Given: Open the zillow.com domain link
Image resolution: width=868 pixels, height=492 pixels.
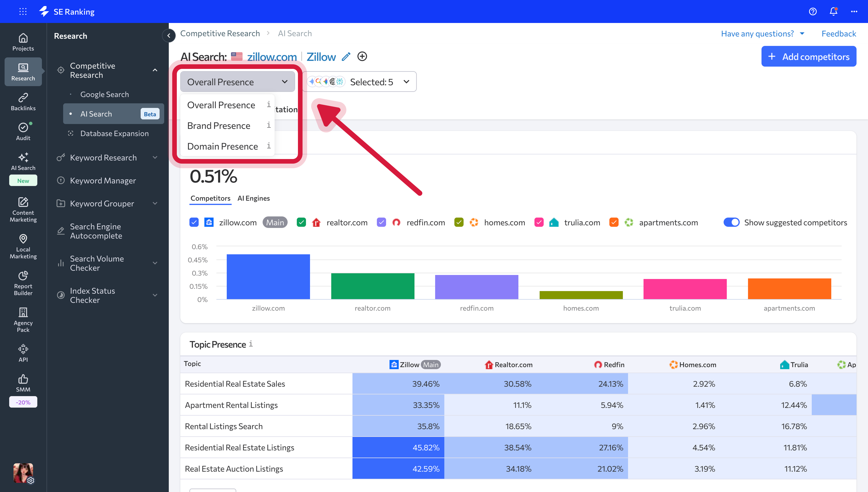Looking at the screenshot, I should tap(272, 57).
